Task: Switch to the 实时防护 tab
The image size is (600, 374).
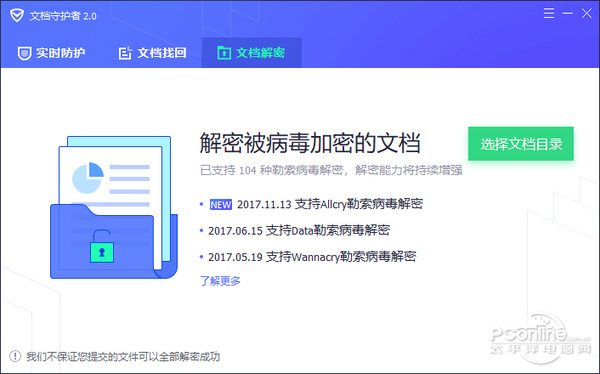Action: 51,53
